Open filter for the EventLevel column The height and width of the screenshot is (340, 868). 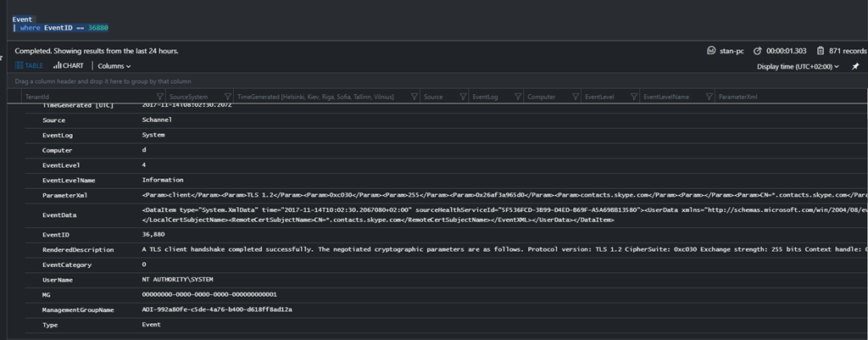pyautogui.click(x=633, y=98)
